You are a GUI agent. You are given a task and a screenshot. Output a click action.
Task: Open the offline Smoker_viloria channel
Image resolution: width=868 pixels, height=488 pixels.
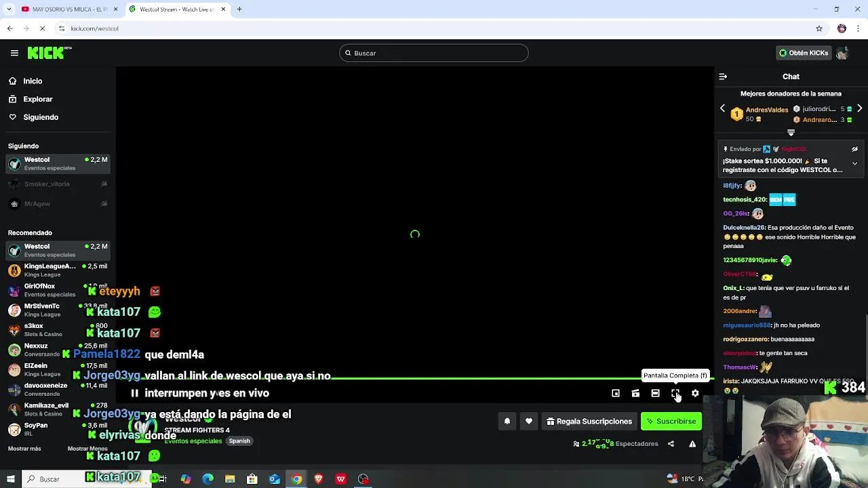pyautogui.click(x=58, y=184)
